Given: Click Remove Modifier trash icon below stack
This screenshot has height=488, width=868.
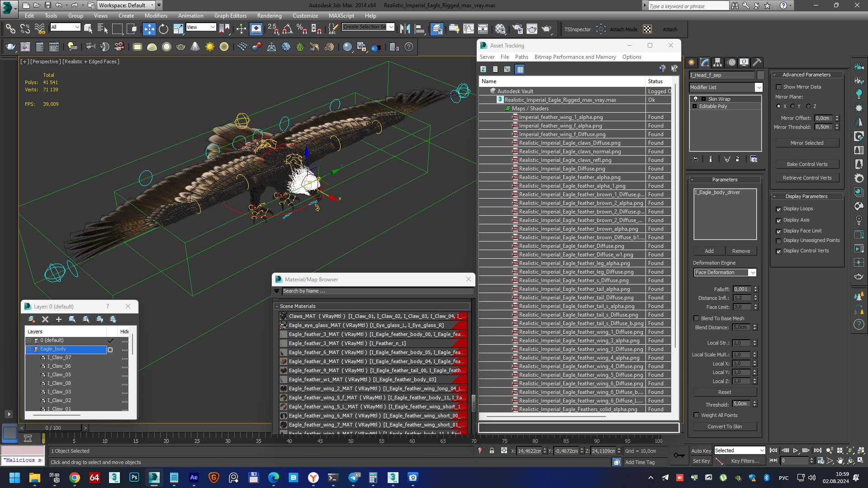Looking at the screenshot, I should tap(738, 159).
